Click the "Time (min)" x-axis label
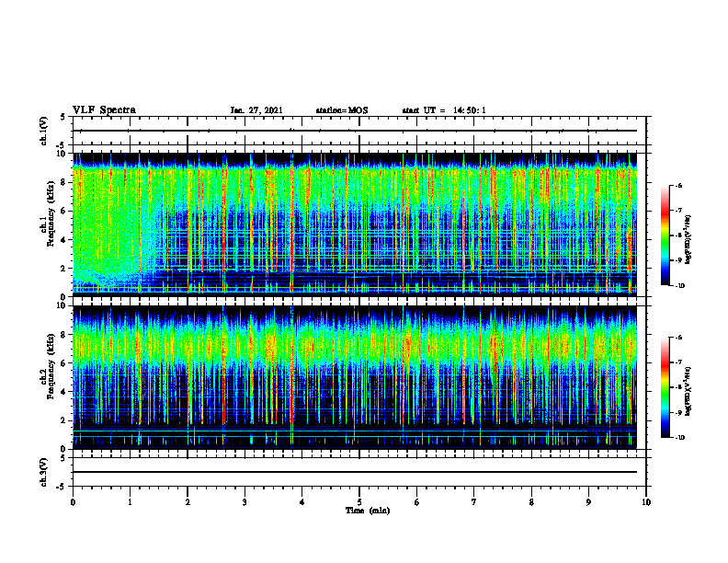 coord(368,511)
